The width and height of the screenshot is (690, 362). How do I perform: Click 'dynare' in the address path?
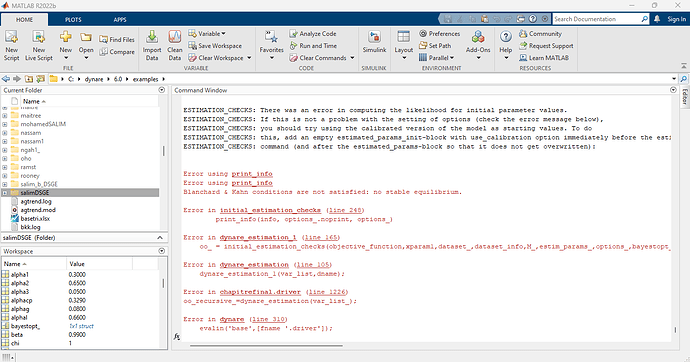click(x=94, y=79)
